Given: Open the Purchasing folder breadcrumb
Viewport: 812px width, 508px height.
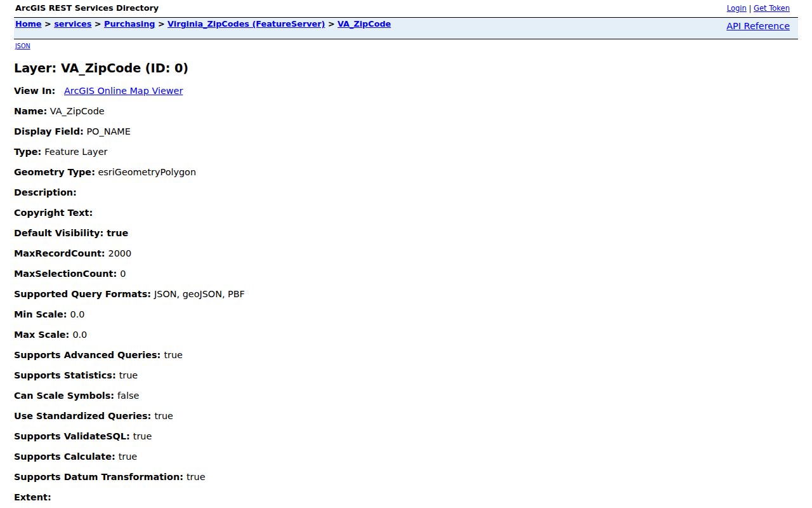Looking at the screenshot, I should (129, 24).
